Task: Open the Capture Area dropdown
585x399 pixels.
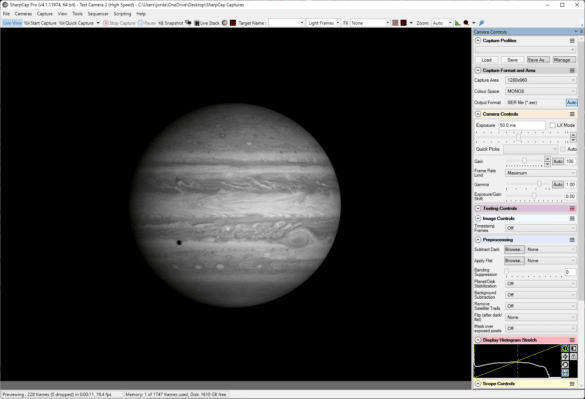Action: point(541,80)
